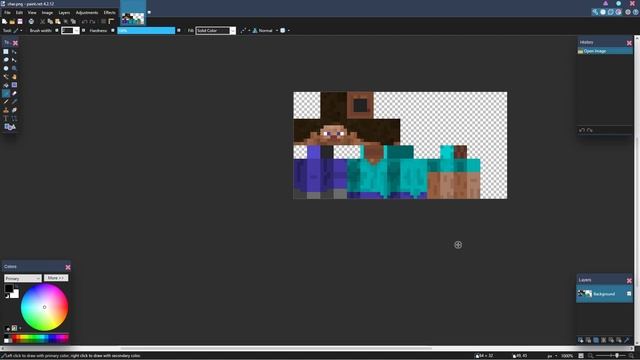This screenshot has height=360, width=640.
Task: Select the Text tool
Action: (6, 118)
